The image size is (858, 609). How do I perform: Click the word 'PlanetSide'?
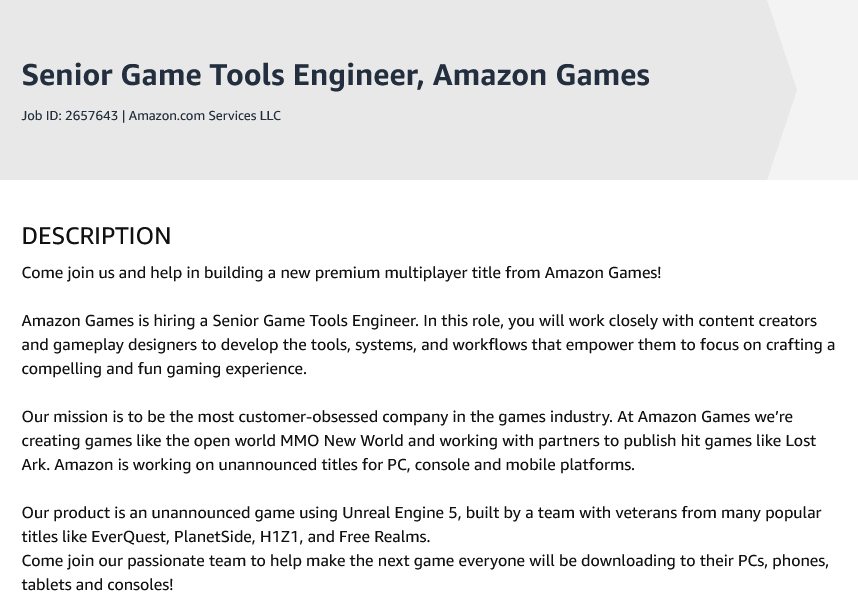(x=213, y=537)
